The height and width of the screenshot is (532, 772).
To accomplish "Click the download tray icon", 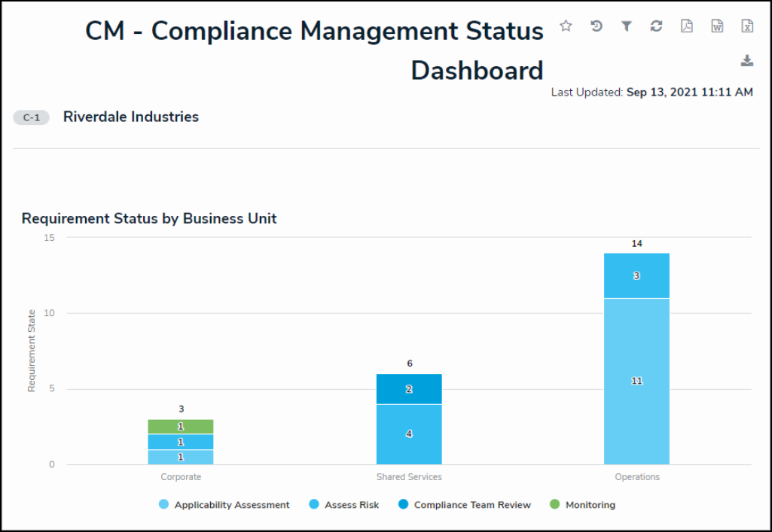I will tap(747, 61).
